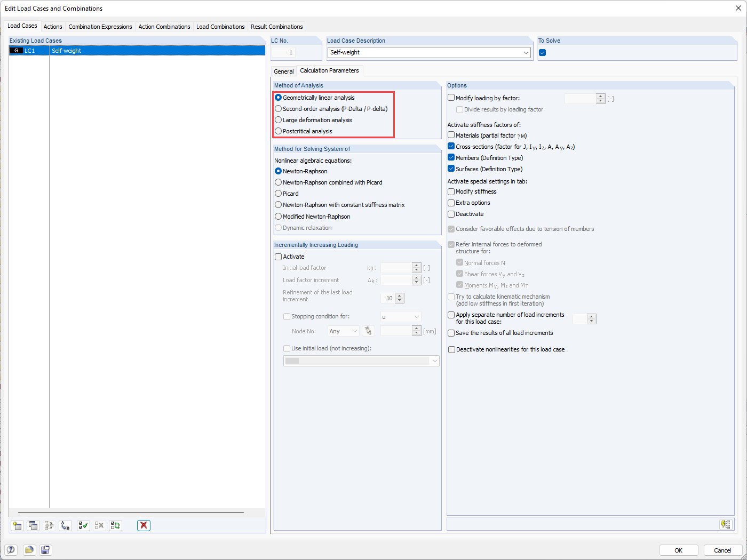Click the LC No. field showing 1
Screen dimensions: 747x560
point(283,52)
